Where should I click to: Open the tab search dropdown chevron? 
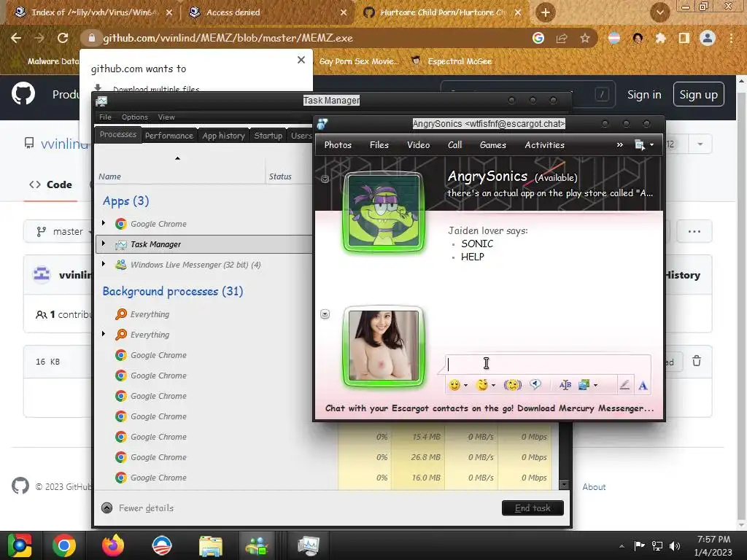point(659,12)
